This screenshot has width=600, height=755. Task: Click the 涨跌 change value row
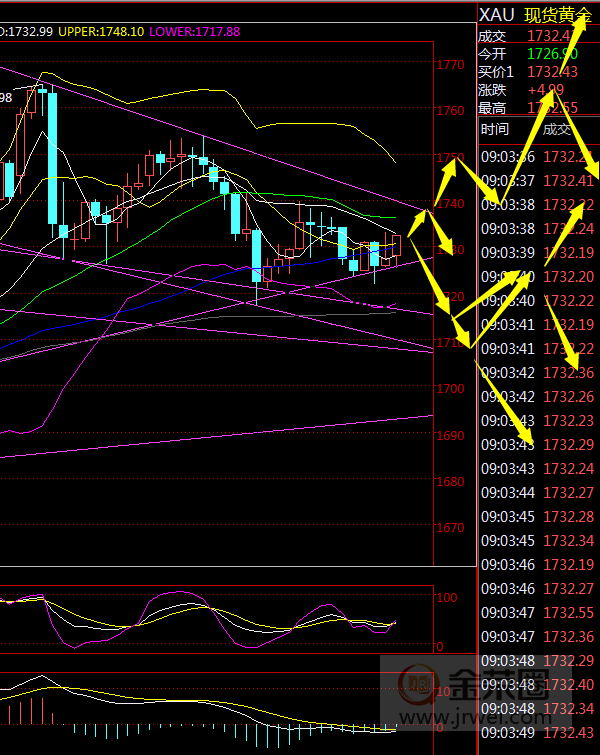pyautogui.click(x=538, y=89)
